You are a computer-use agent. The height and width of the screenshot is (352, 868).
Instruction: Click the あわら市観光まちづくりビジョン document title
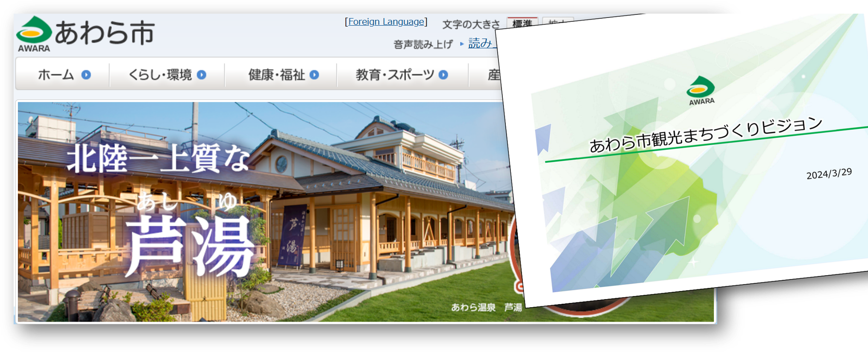pyautogui.click(x=706, y=134)
